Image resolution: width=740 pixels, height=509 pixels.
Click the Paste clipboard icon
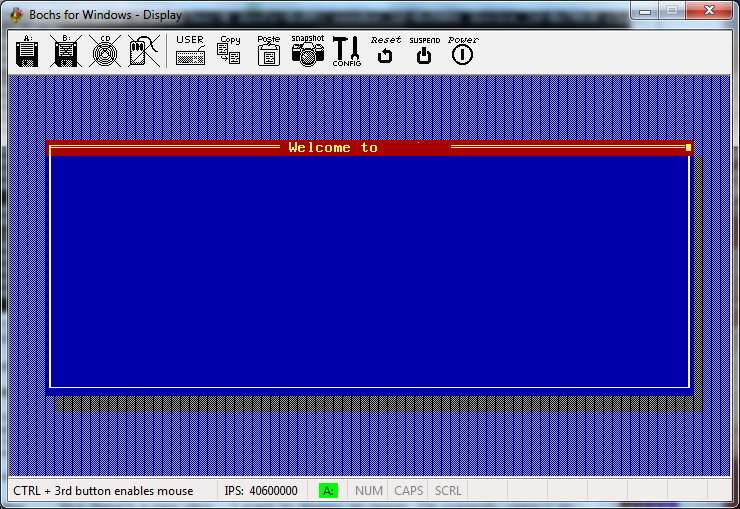268,51
